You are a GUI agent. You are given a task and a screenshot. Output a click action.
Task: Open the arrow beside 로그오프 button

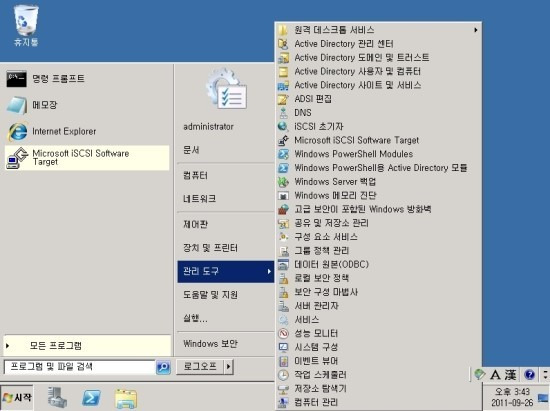pyautogui.click(x=229, y=367)
